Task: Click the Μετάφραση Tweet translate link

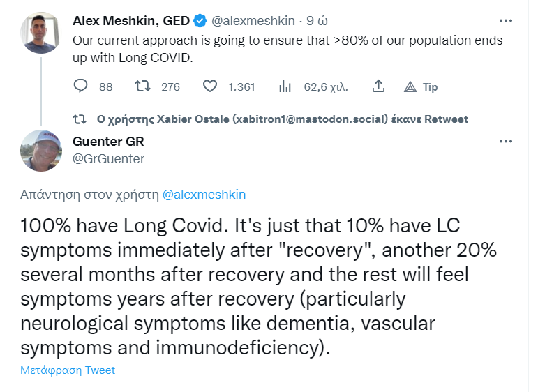Action: (68, 370)
